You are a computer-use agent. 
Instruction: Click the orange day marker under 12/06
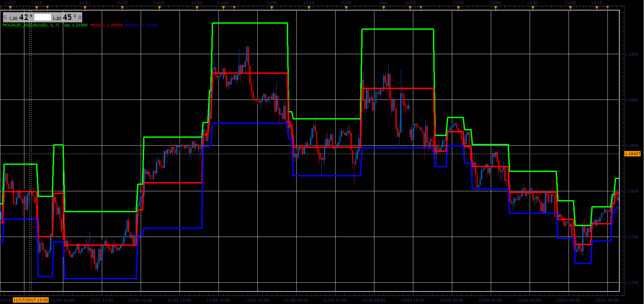496,7
